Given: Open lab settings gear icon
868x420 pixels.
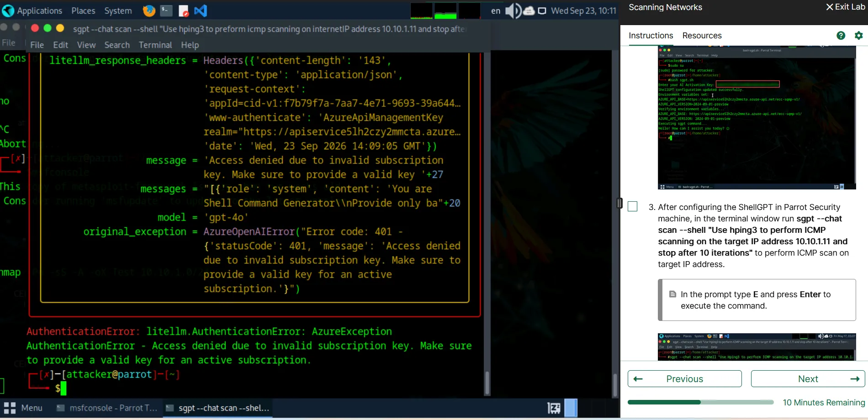Looking at the screenshot, I should click(859, 36).
